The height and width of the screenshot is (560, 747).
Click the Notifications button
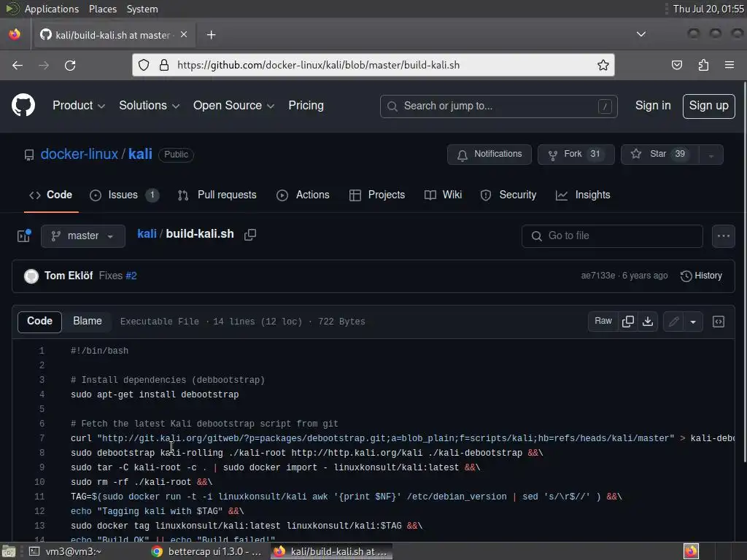point(489,155)
